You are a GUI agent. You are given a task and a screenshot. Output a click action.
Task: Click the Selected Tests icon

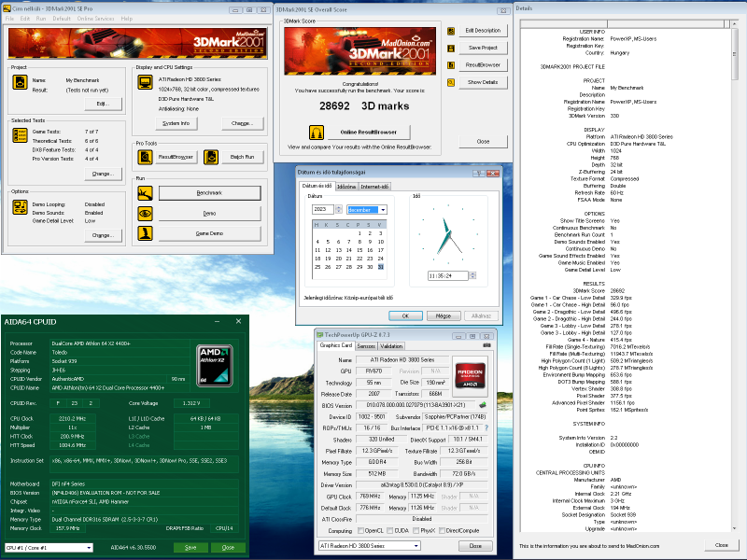[x=20, y=135]
